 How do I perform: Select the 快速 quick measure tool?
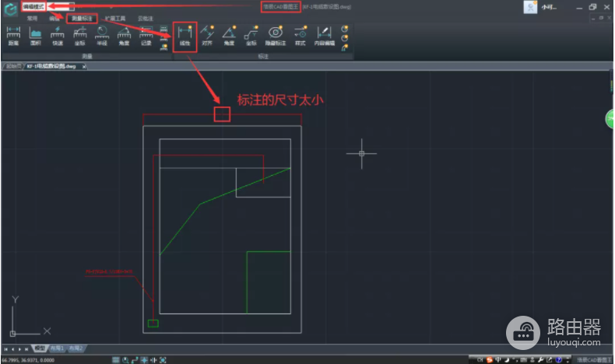pyautogui.click(x=58, y=36)
